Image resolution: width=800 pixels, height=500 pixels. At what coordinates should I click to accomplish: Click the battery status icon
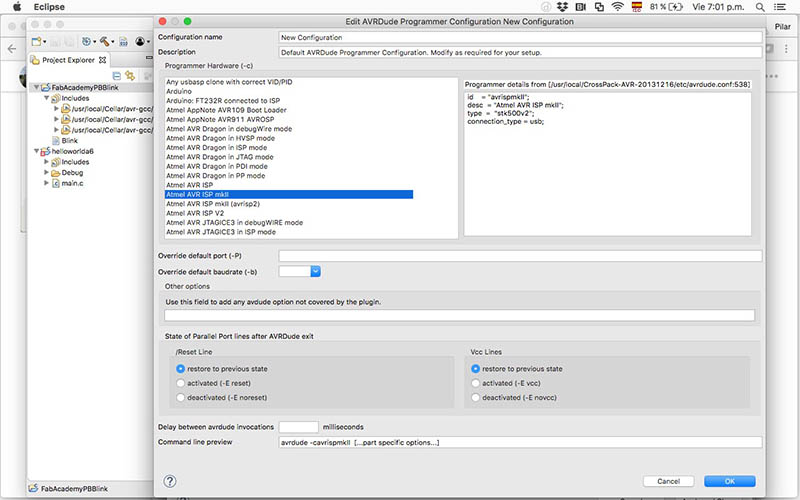tap(676, 7)
